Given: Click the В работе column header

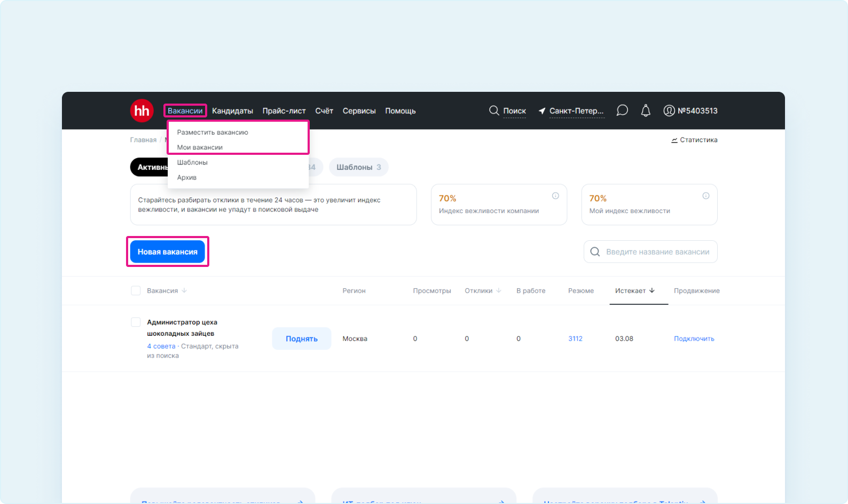Looking at the screenshot, I should (x=531, y=290).
